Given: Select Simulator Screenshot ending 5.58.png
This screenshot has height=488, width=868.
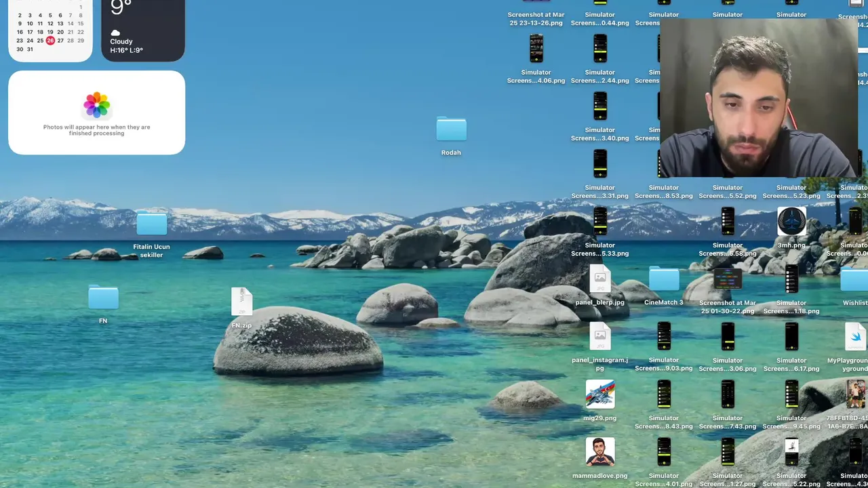Looking at the screenshot, I should click(728, 222).
